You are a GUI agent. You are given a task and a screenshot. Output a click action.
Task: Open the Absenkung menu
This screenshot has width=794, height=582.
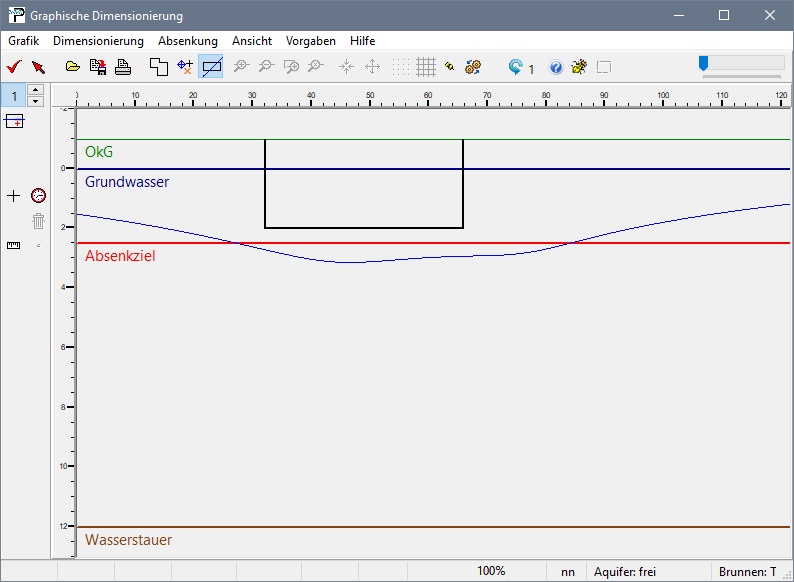(187, 41)
